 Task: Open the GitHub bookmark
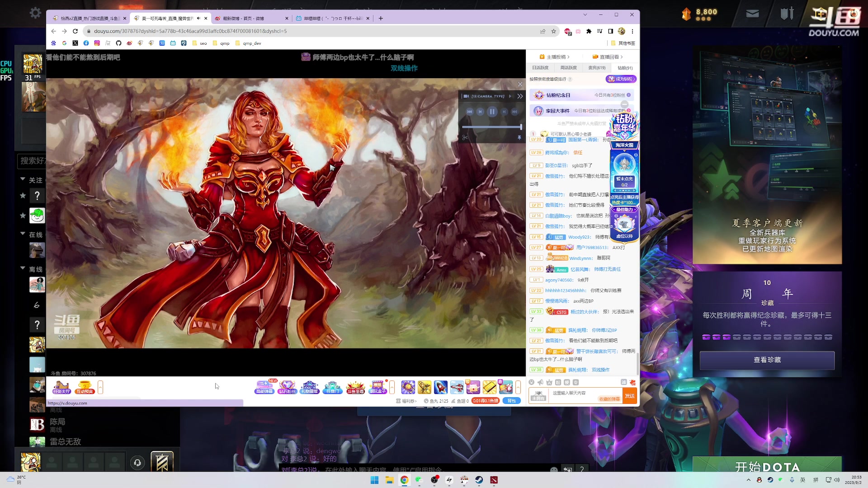point(118,43)
